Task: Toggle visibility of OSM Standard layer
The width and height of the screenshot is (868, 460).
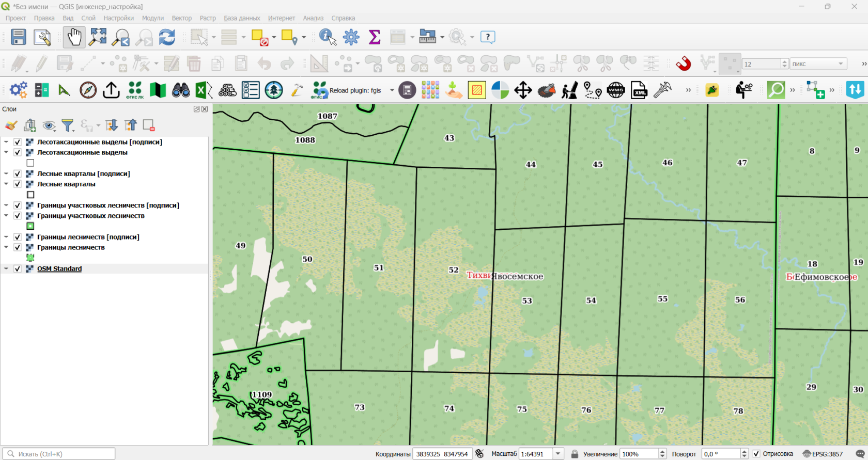Action: [18, 268]
